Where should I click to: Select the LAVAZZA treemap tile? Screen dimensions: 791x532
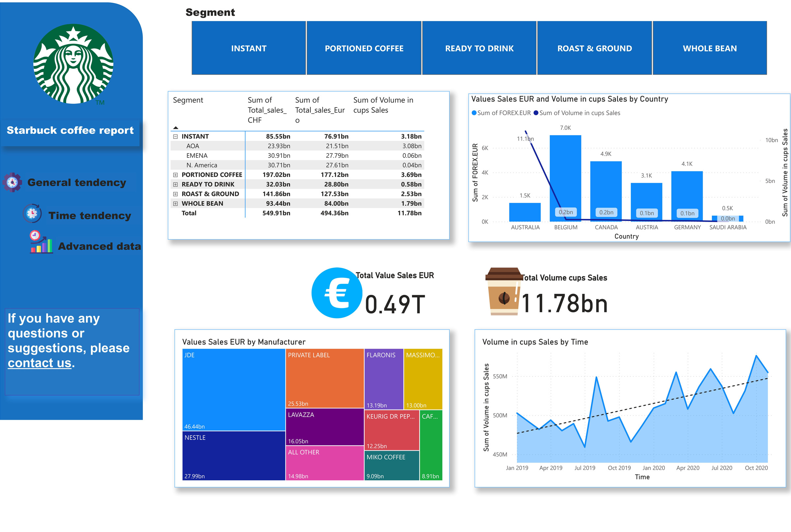tap(325, 427)
